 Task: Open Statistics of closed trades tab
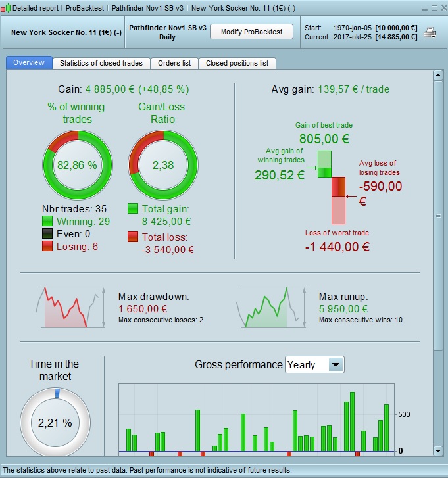101,63
